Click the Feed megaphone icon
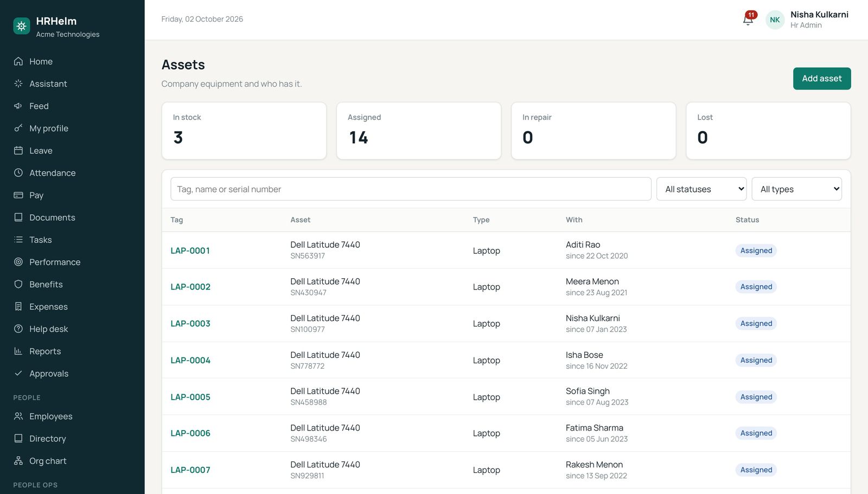 point(18,106)
